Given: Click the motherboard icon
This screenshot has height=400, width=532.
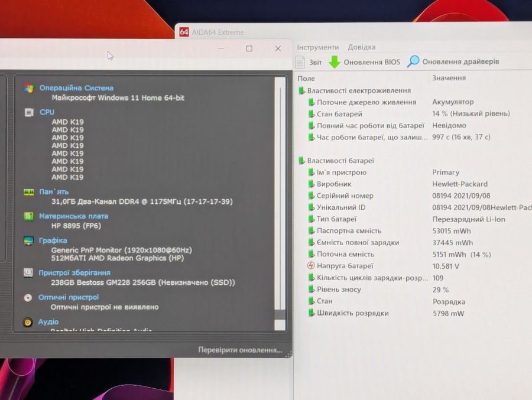Looking at the screenshot, I should point(28,216).
